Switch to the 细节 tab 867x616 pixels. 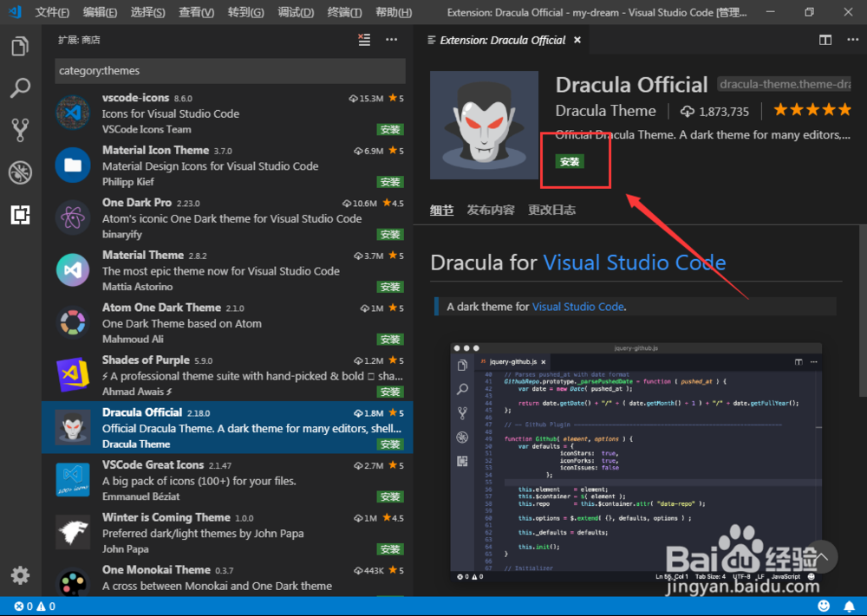441,210
